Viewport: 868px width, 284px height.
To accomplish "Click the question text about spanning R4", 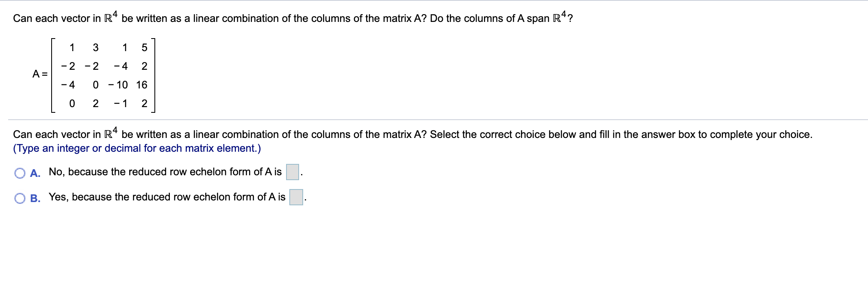I will [x=284, y=17].
